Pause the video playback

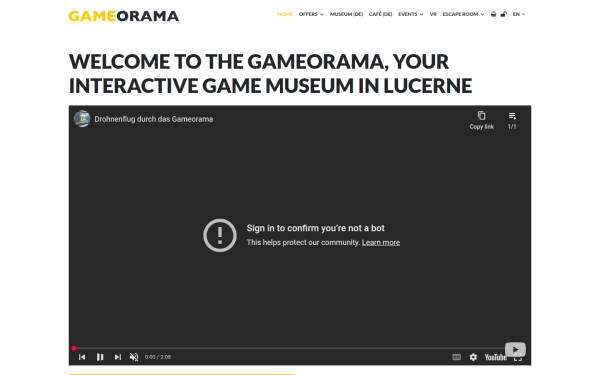(x=100, y=357)
